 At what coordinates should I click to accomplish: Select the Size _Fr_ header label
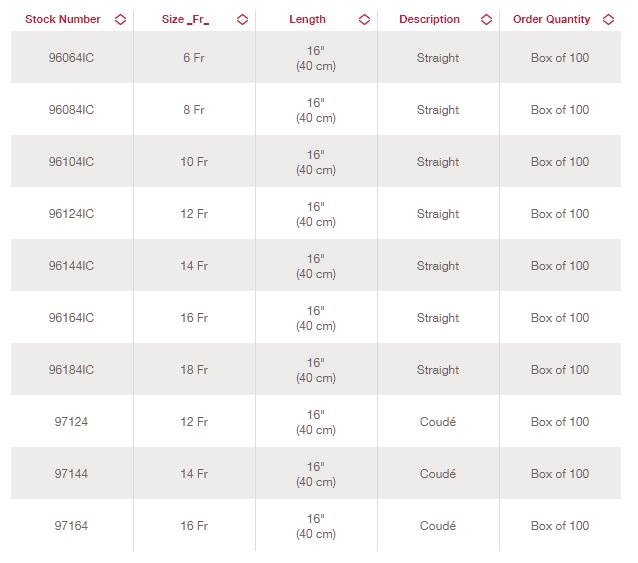(186, 19)
